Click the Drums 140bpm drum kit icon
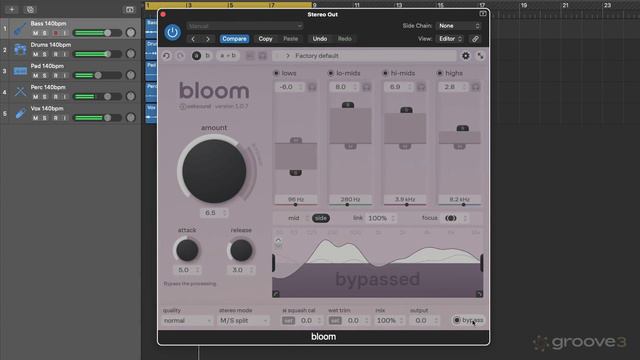The image size is (640, 360). tap(20, 50)
